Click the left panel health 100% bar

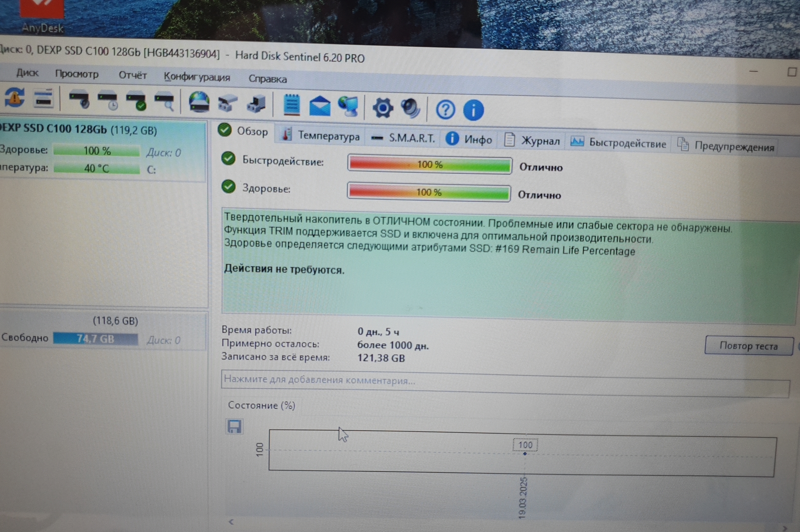(x=97, y=151)
